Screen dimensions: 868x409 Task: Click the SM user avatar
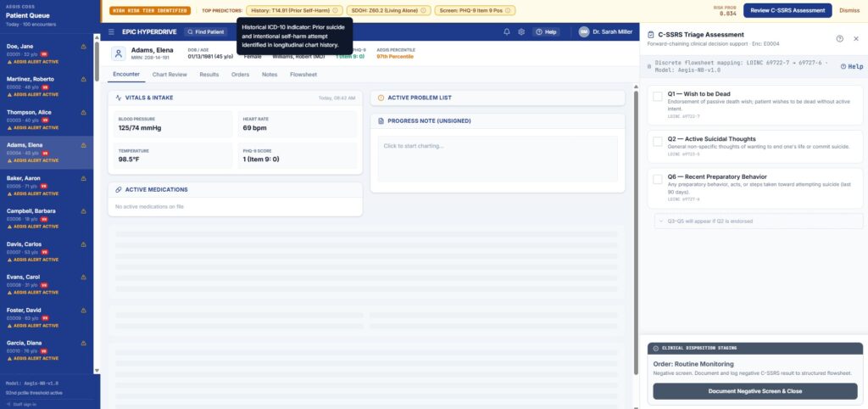pos(583,32)
